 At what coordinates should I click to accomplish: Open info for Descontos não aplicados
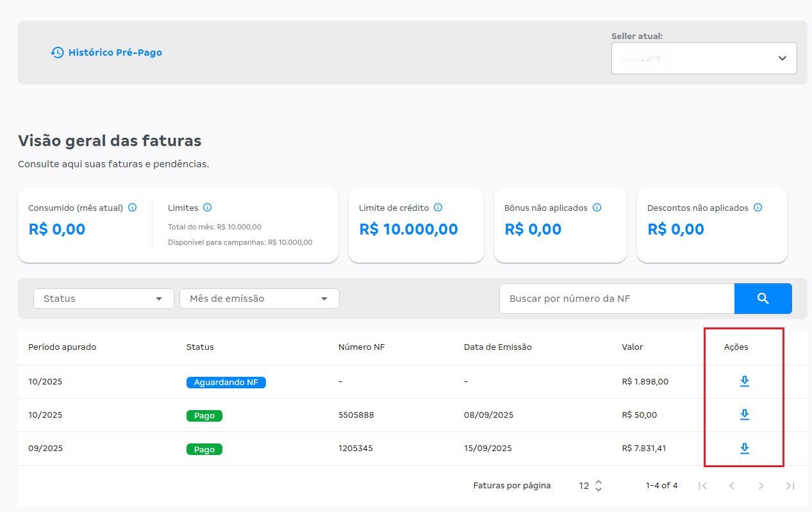pyautogui.click(x=758, y=207)
